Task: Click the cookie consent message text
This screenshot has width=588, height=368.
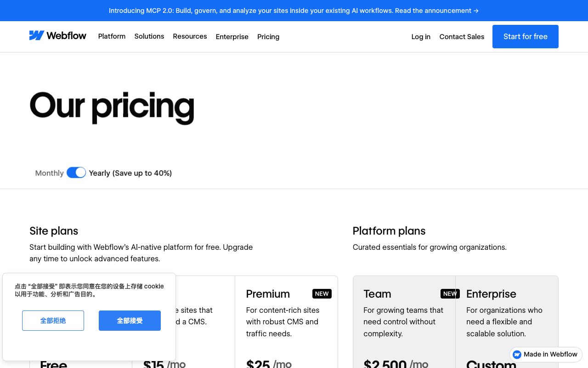Action: (89, 290)
